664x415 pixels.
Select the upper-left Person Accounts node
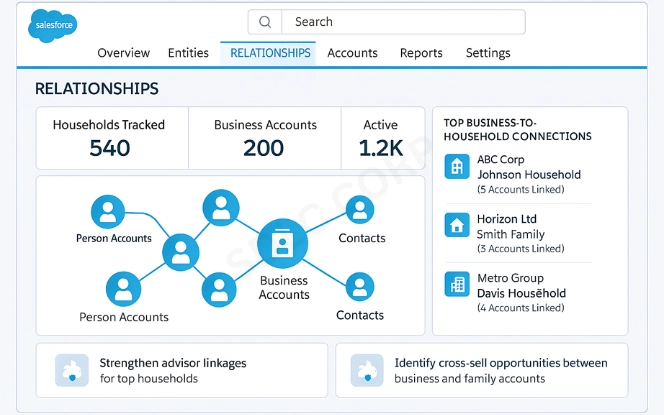point(106,211)
